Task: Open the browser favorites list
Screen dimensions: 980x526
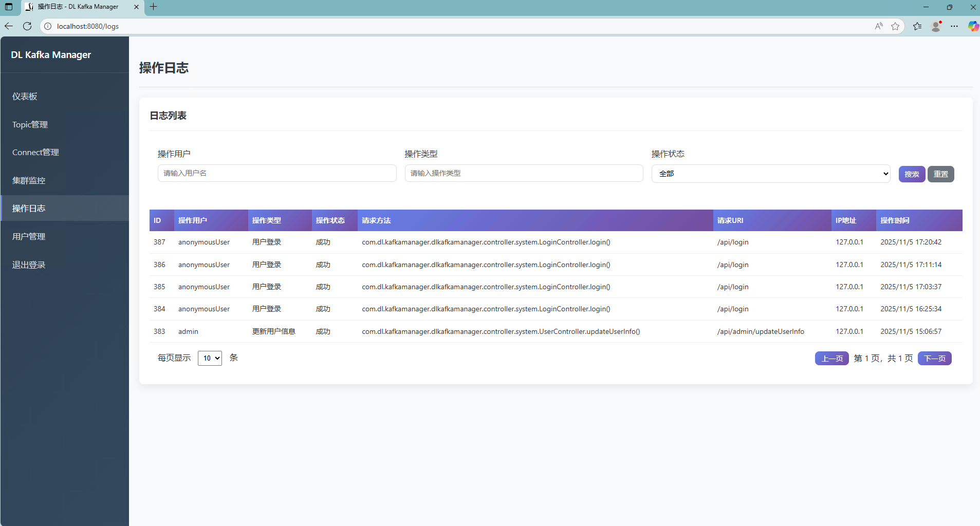Action: (917, 26)
